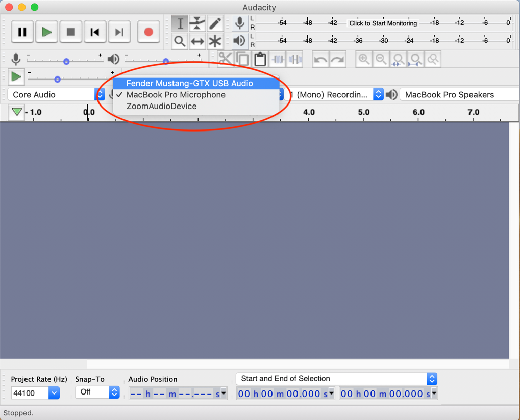Redo the last undone action
This screenshot has height=420, width=520.
(x=338, y=59)
